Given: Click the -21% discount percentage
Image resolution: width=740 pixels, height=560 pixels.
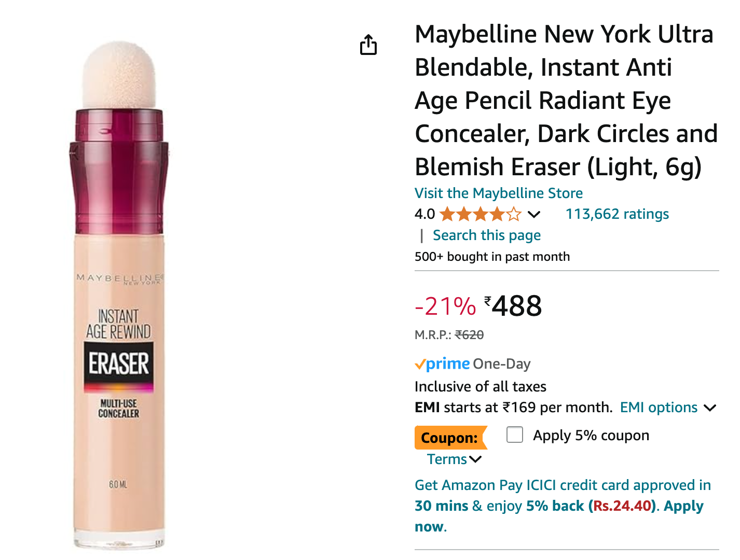Looking at the screenshot, I should point(444,306).
